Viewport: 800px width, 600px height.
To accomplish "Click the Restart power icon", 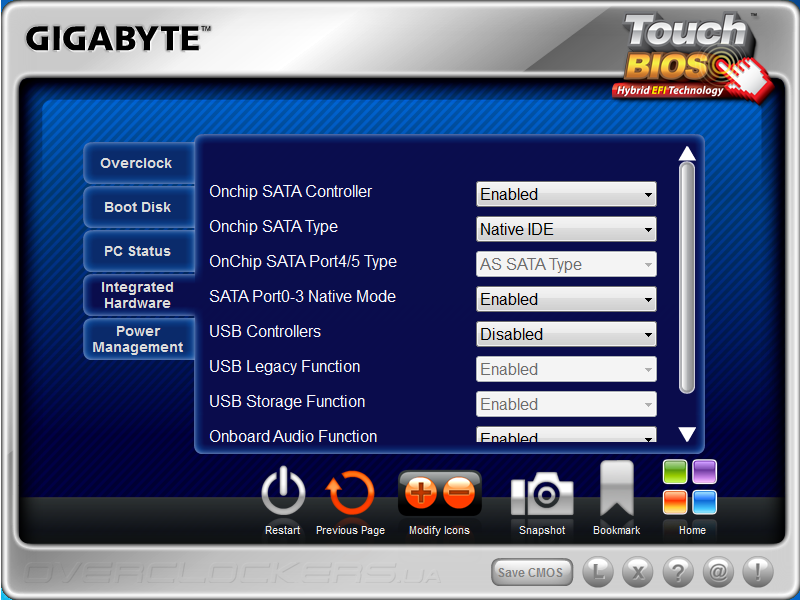I will pyautogui.click(x=283, y=491).
